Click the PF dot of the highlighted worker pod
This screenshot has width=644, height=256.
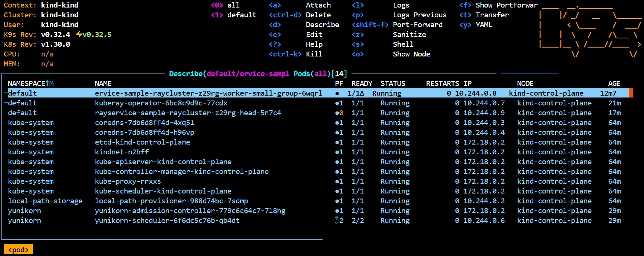tap(337, 93)
